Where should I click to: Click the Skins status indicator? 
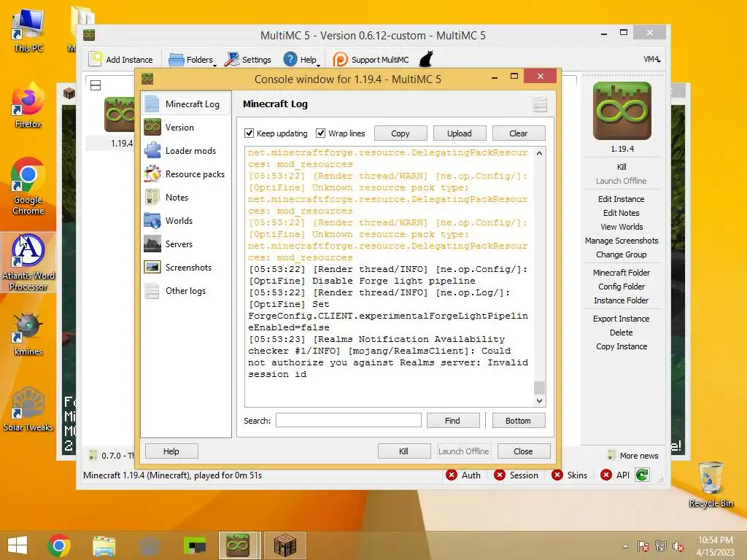coord(569,475)
